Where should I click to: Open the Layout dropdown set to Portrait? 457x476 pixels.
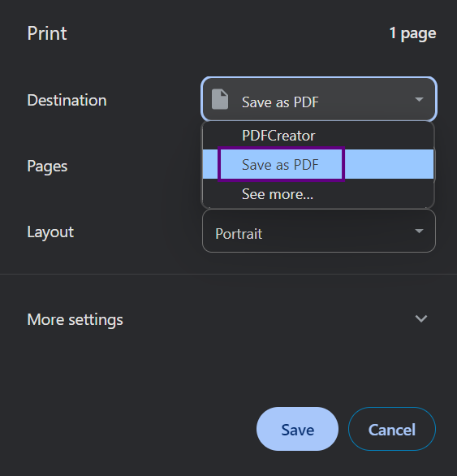pyautogui.click(x=319, y=231)
